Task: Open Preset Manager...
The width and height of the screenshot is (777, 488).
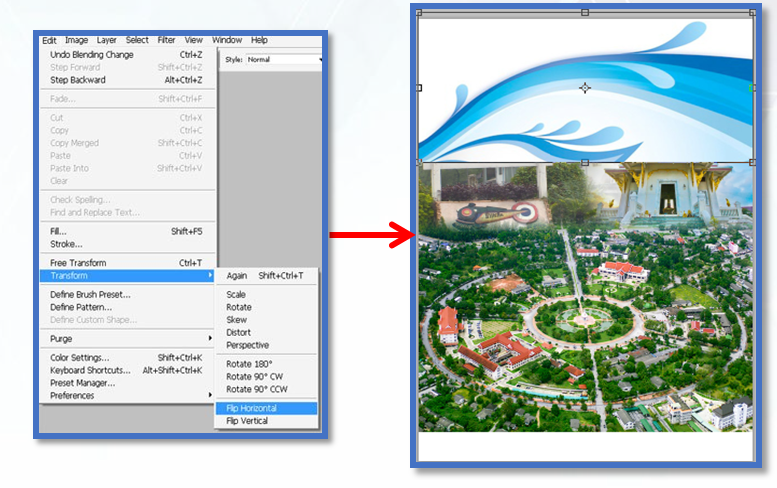Action: [127, 383]
